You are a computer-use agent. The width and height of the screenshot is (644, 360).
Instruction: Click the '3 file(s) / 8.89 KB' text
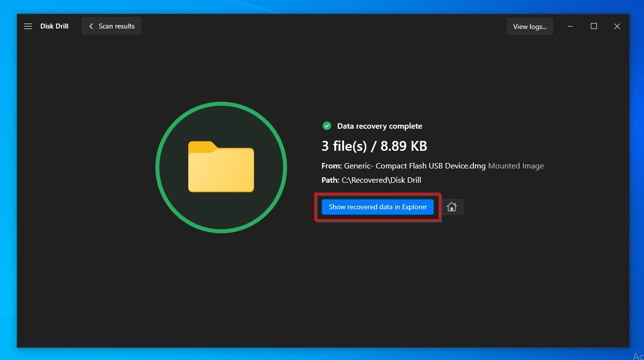point(374,146)
